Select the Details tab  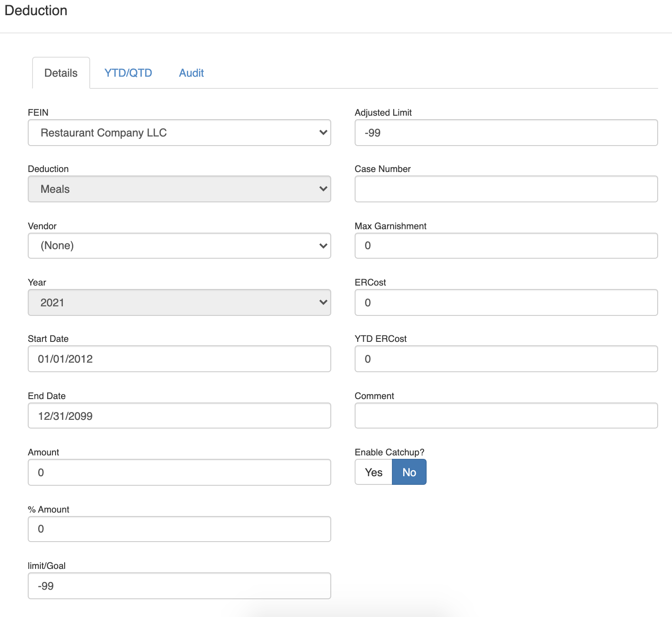(61, 73)
